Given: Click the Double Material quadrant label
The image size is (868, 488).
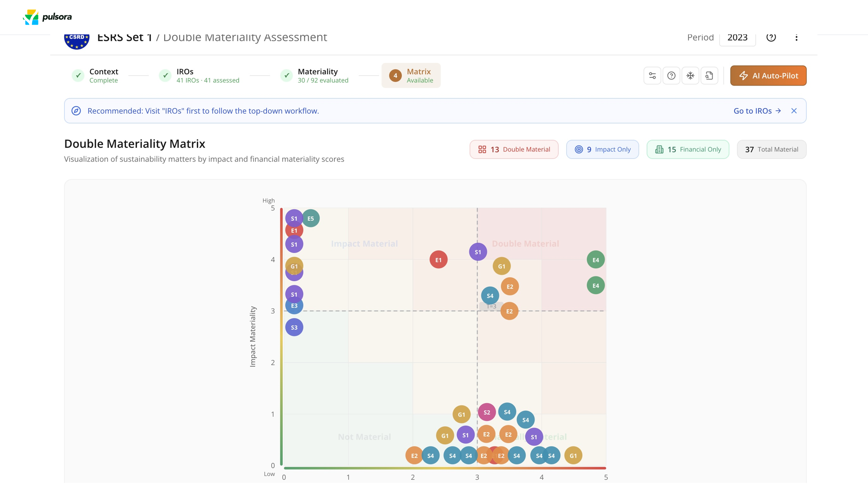Looking at the screenshot, I should pyautogui.click(x=525, y=244).
